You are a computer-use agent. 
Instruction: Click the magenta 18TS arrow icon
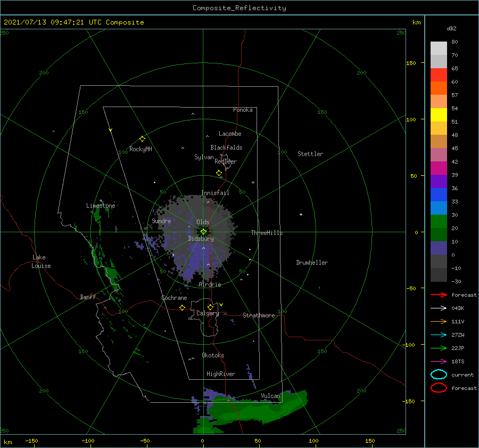[439, 362]
